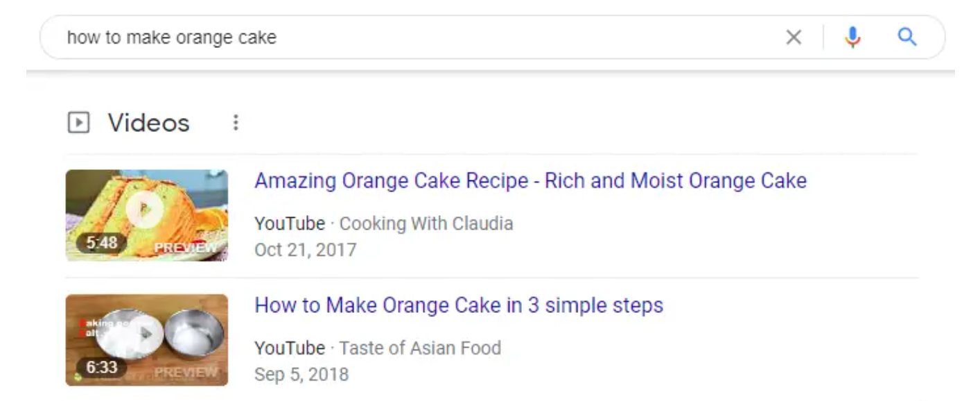
Task: Select the Taste of Asian Food channel name
Action: click(420, 348)
